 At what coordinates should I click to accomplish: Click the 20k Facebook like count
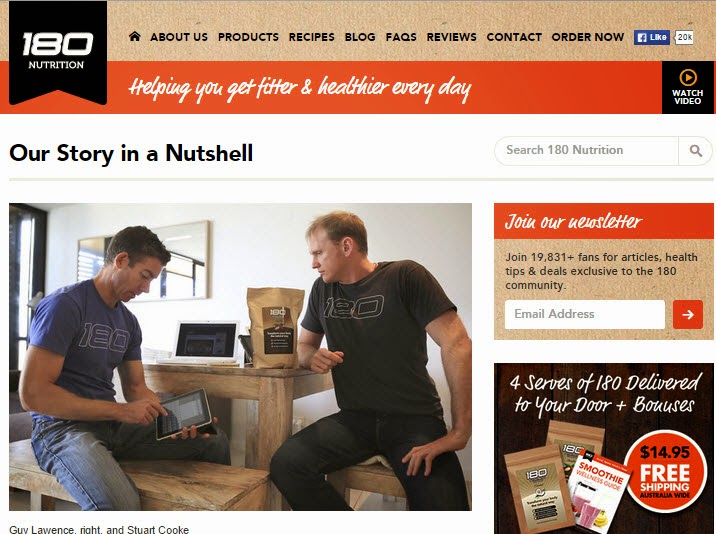pos(684,37)
